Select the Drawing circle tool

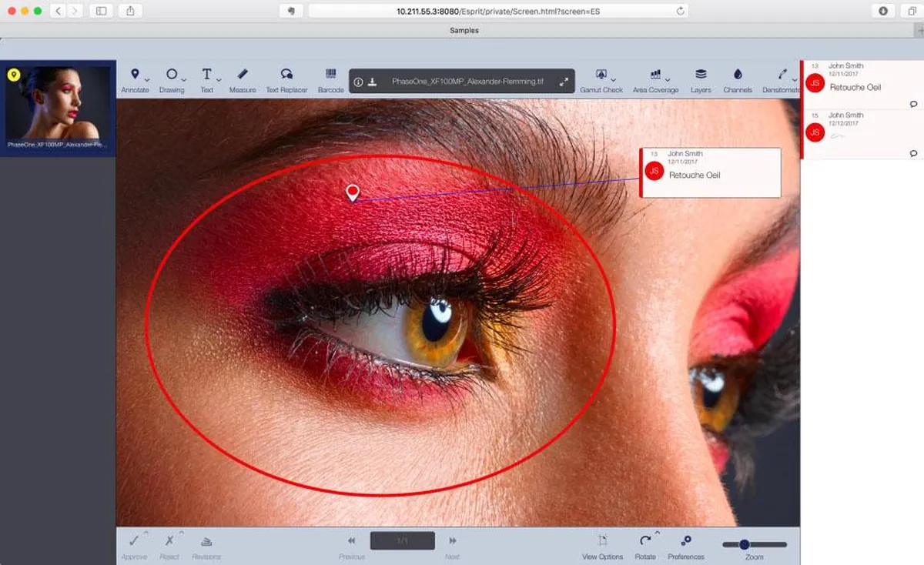171,75
